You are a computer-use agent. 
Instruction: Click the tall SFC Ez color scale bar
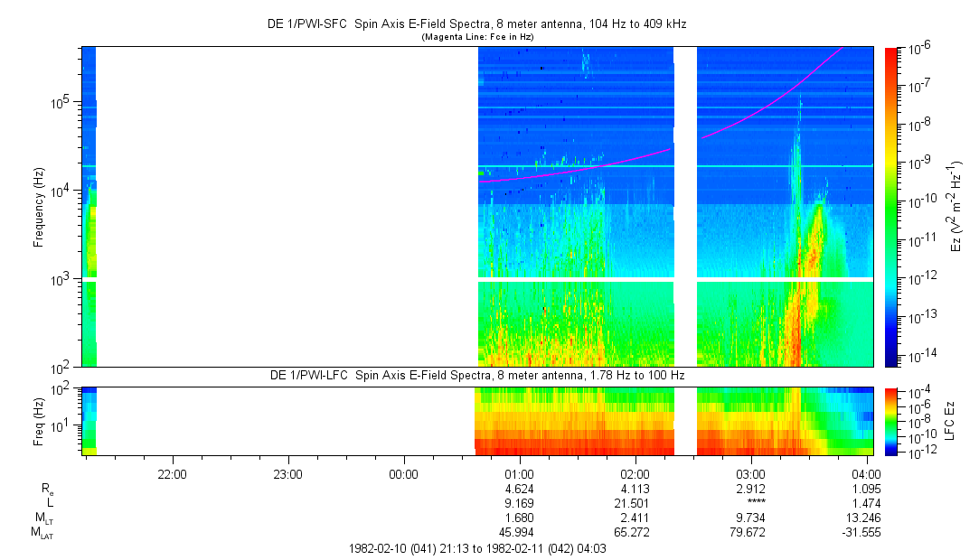point(892,207)
